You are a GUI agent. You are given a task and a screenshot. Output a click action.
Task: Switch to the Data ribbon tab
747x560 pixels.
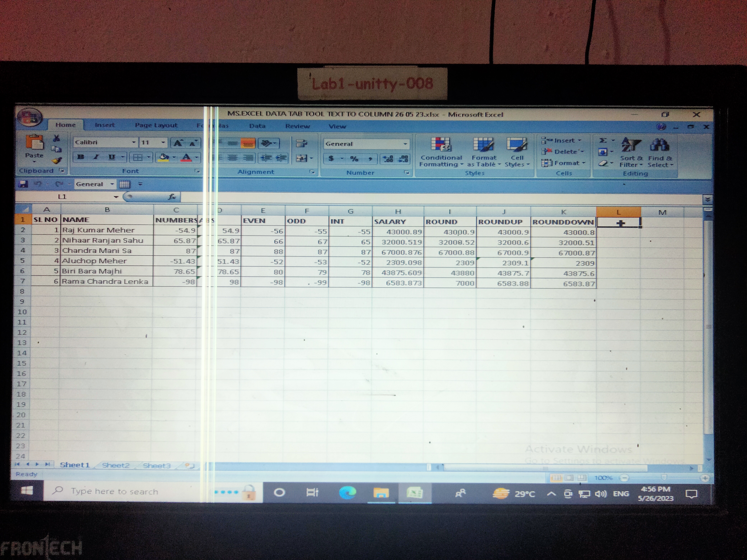pyautogui.click(x=257, y=126)
